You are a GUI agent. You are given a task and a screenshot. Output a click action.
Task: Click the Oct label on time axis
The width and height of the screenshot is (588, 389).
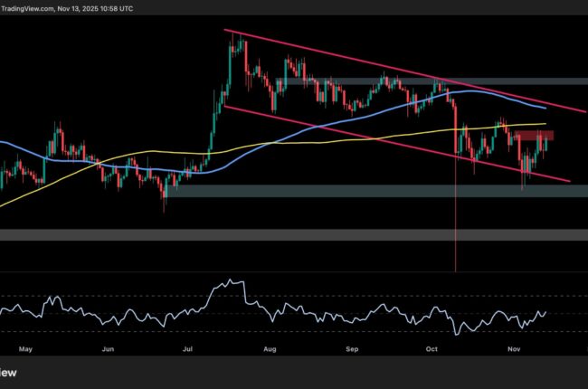pyautogui.click(x=432, y=346)
